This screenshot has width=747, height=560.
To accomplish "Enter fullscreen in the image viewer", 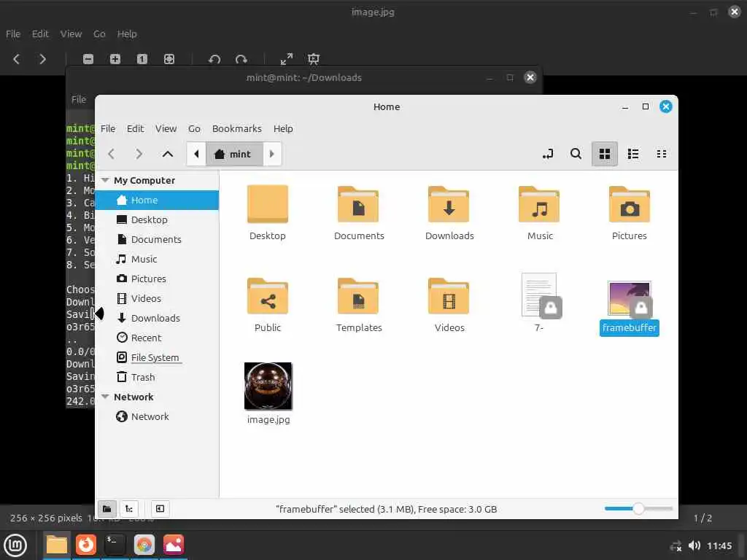I will [286, 59].
